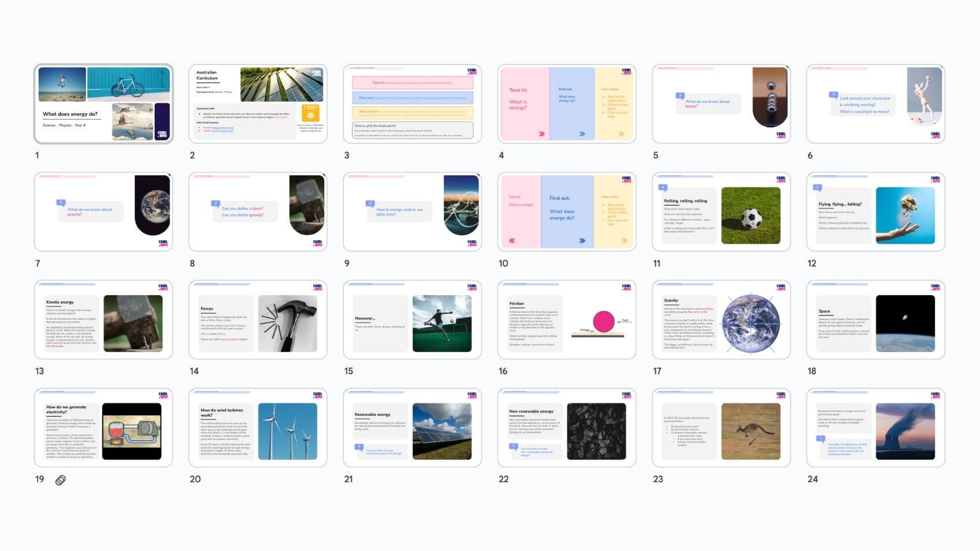Image resolution: width=980 pixels, height=551 pixels.
Task: Select the 'What do we know about forces?' slide
Action: (x=721, y=104)
